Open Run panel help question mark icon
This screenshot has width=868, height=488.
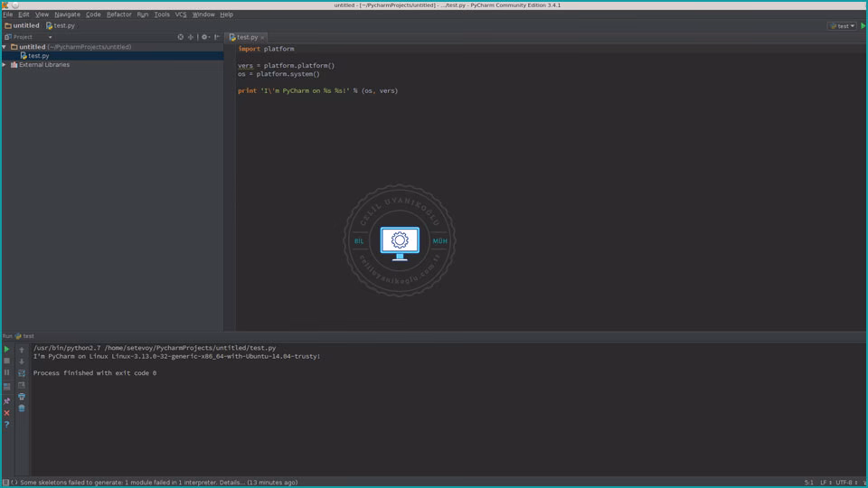tap(6, 425)
